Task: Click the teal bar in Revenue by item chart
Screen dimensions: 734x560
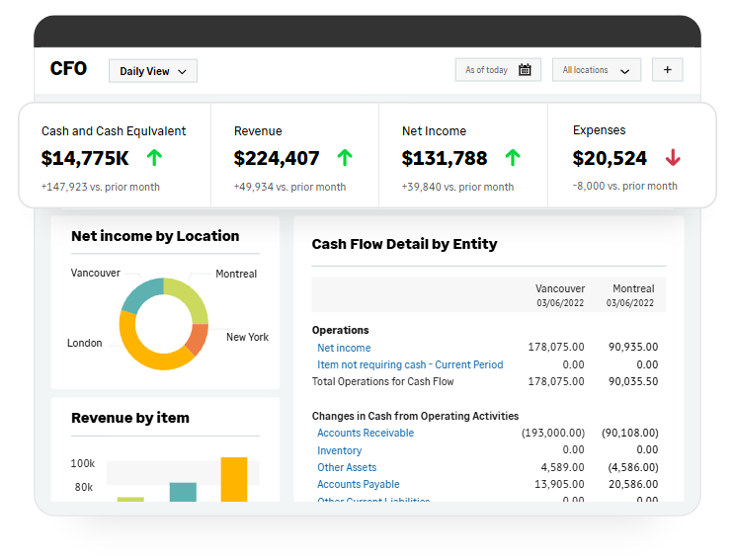Action: (183, 492)
